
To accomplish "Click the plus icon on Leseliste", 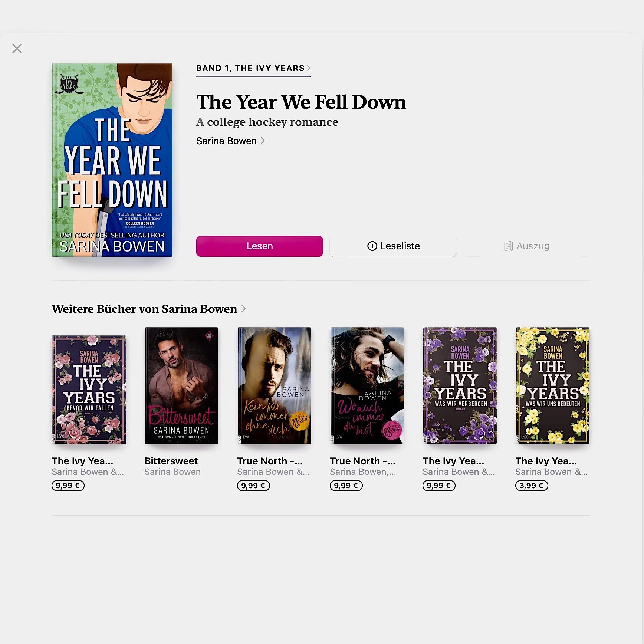I will 372,246.
